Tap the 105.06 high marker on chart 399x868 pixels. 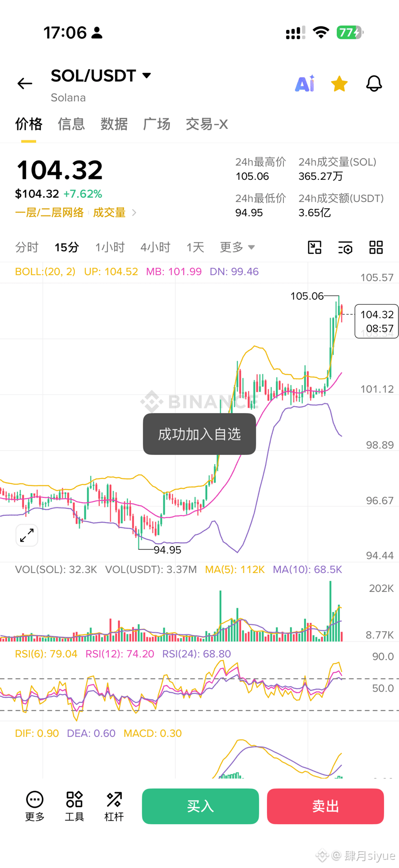(307, 296)
